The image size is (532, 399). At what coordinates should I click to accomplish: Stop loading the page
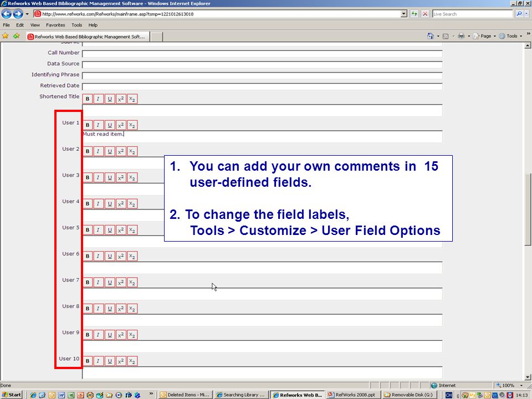point(425,14)
